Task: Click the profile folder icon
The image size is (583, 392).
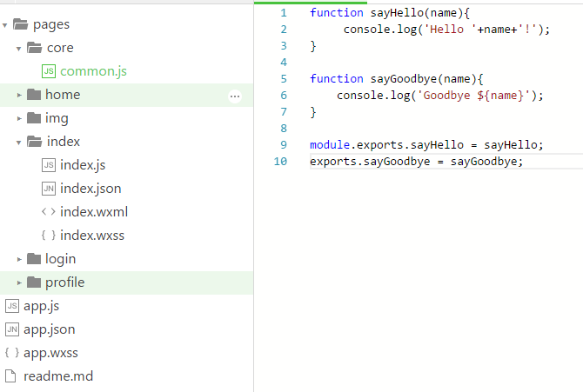Action: point(34,282)
